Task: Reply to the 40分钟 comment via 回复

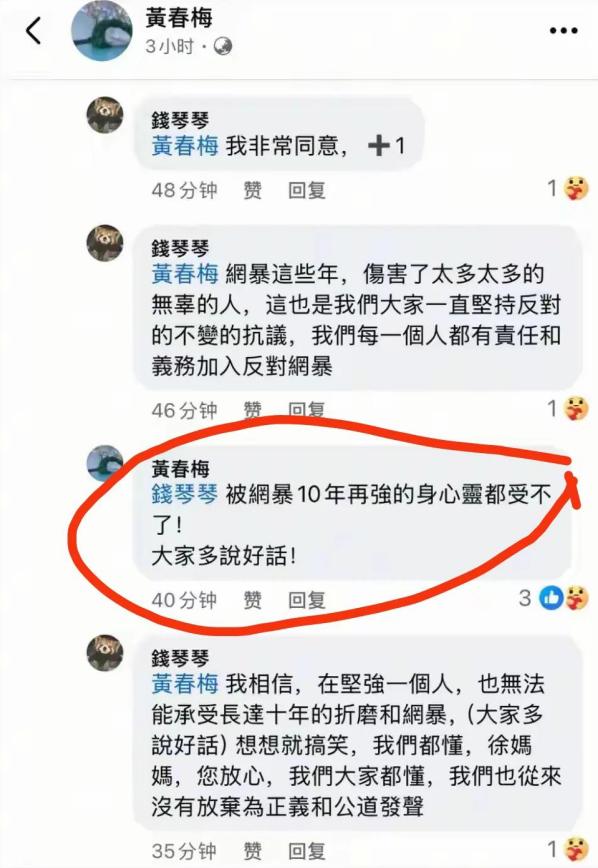Action: tap(307, 600)
